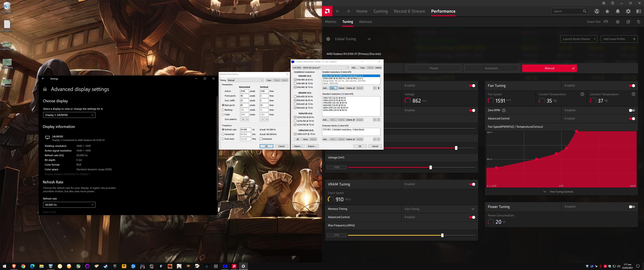Expand the Global Tuning dropdown
644x270 pixels.
click(x=369, y=39)
